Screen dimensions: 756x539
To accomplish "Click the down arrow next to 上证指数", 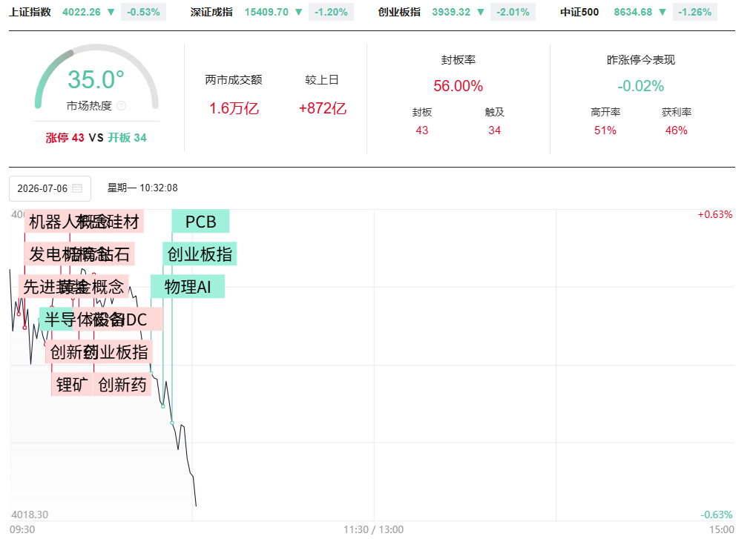I will (111, 12).
